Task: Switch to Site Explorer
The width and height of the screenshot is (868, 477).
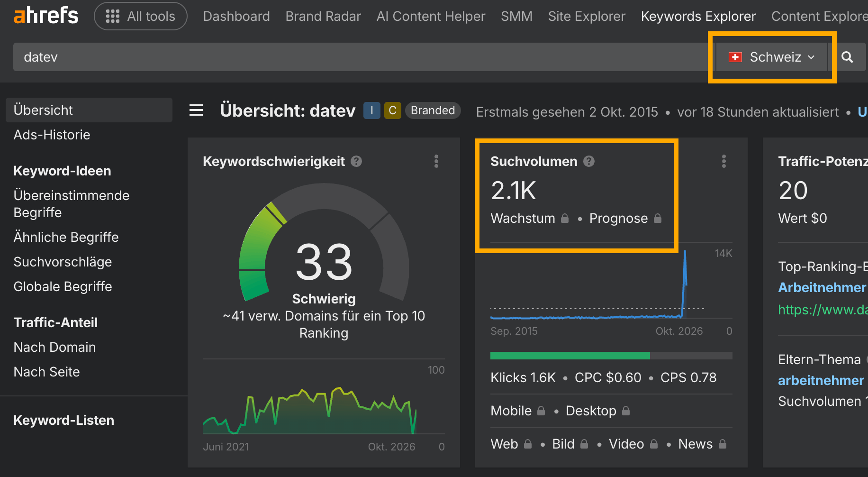Action: [x=587, y=17]
